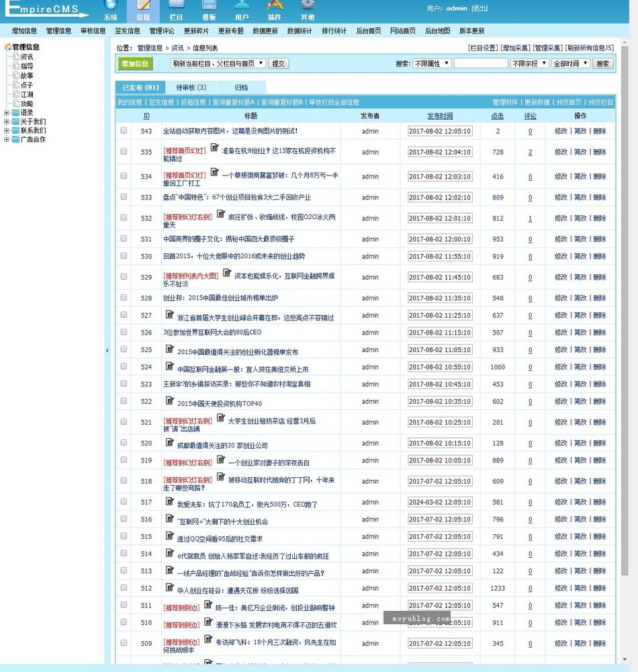The width and height of the screenshot is (638, 672).
Task: Open the 不限属性 search dropdown
Action: click(x=432, y=63)
